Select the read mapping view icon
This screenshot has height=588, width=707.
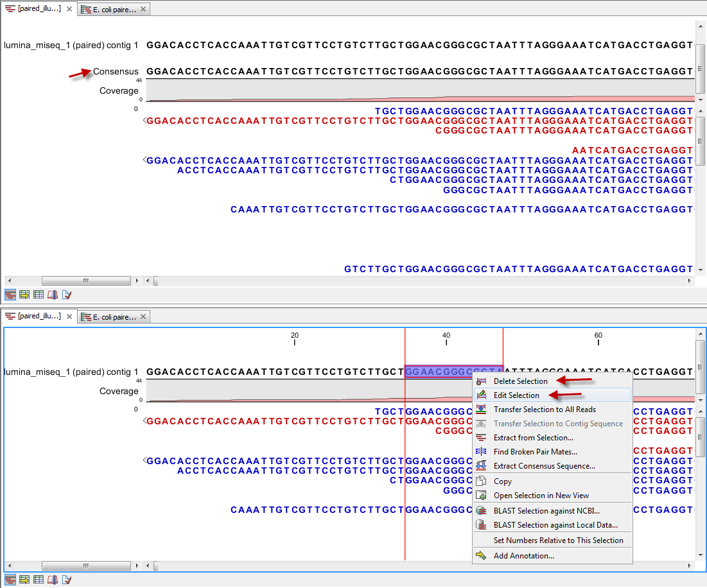[10, 294]
